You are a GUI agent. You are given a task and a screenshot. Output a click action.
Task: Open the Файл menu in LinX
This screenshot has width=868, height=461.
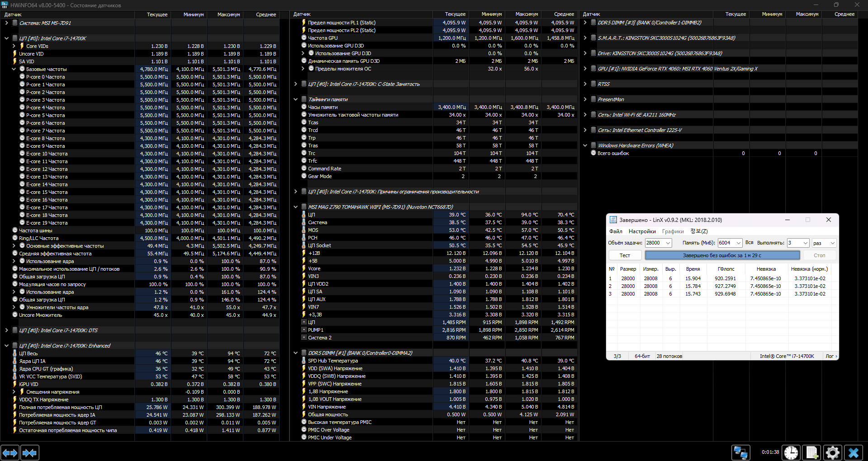(616, 231)
